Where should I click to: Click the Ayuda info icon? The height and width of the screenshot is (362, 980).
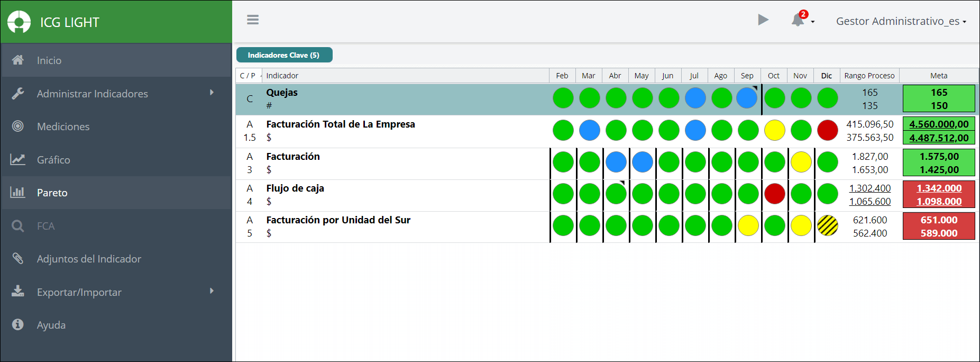(18, 324)
